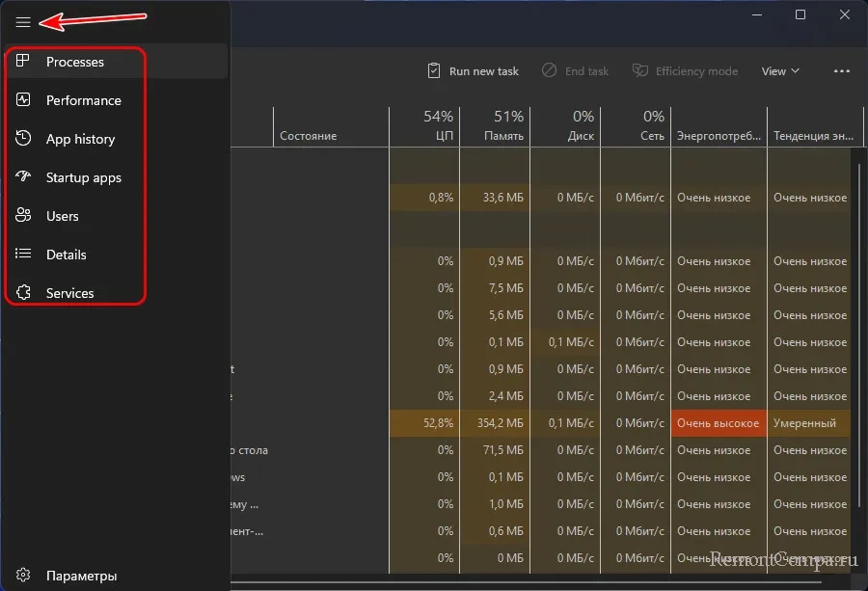Click the Параметры gear icon
The image size is (868, 591).
(23, 575)
